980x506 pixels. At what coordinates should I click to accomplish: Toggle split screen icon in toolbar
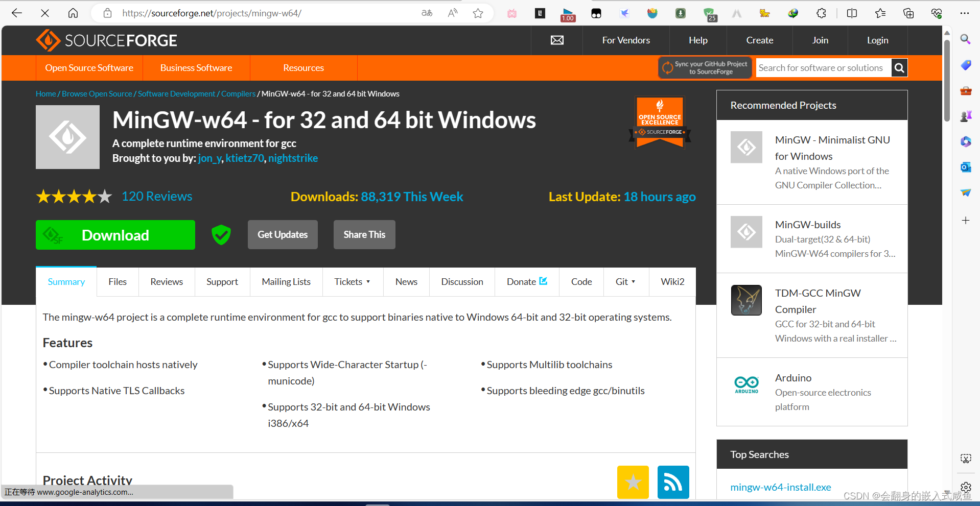tap(852, 13)
